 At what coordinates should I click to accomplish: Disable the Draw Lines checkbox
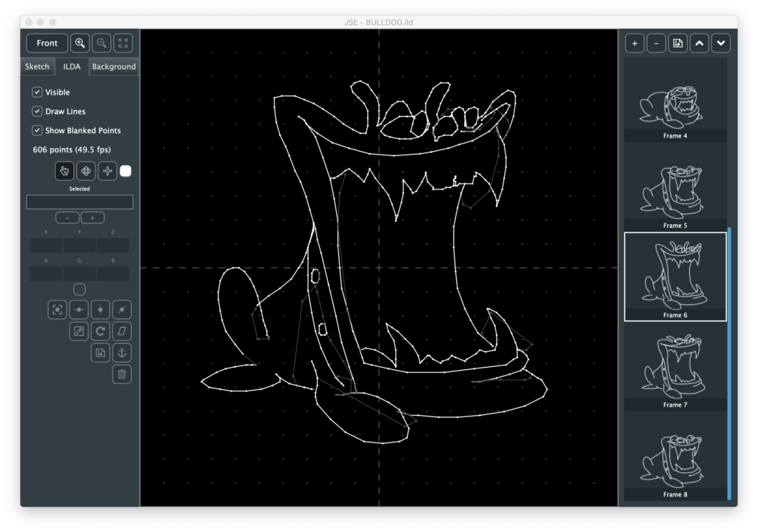(x=37, y=112)
